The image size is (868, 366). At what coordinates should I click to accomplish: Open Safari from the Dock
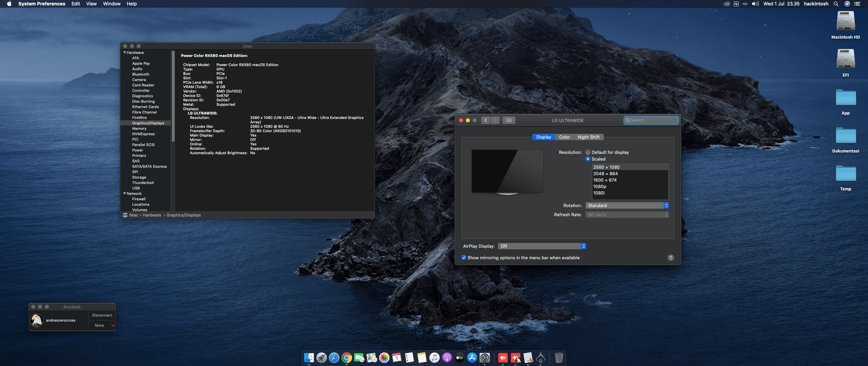pyautogui.click(x=334, y=358)
